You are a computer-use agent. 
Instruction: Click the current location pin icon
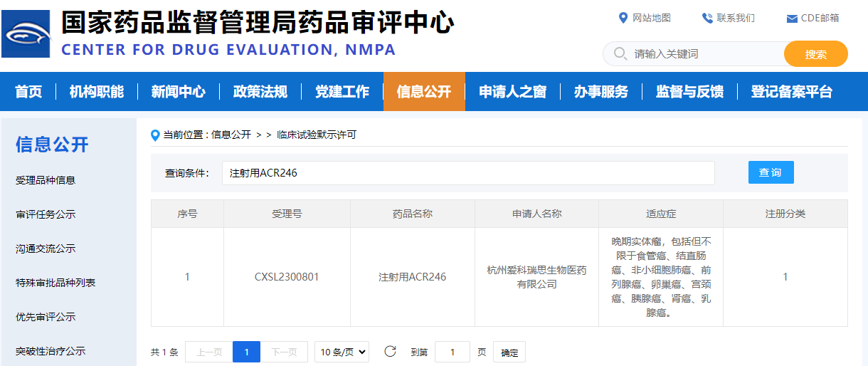pos(156,135)
